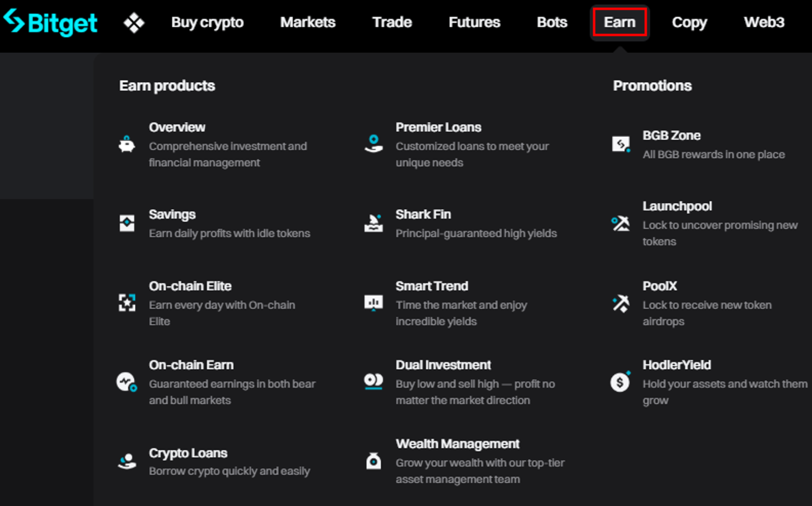
Task: Click the Wealth Management bag icon
Action: 373,461
